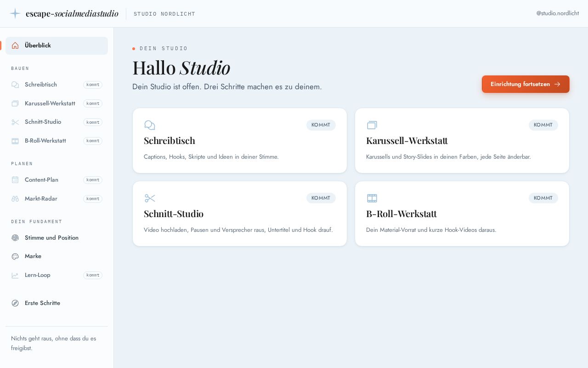This screenshot has width=588, height=368.
Task: Select Lern-Loop in the sidebar
Action: tap(57, 275)
